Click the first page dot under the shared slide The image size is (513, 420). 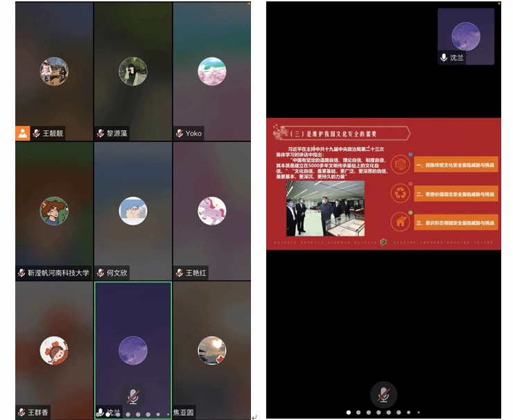(348, 412)
